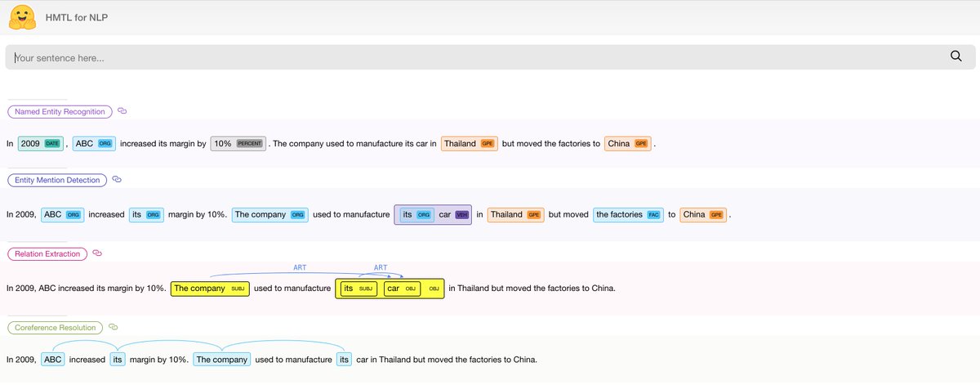Click 'its SUBJ' in Relation Extraction

tap(359, 289)
